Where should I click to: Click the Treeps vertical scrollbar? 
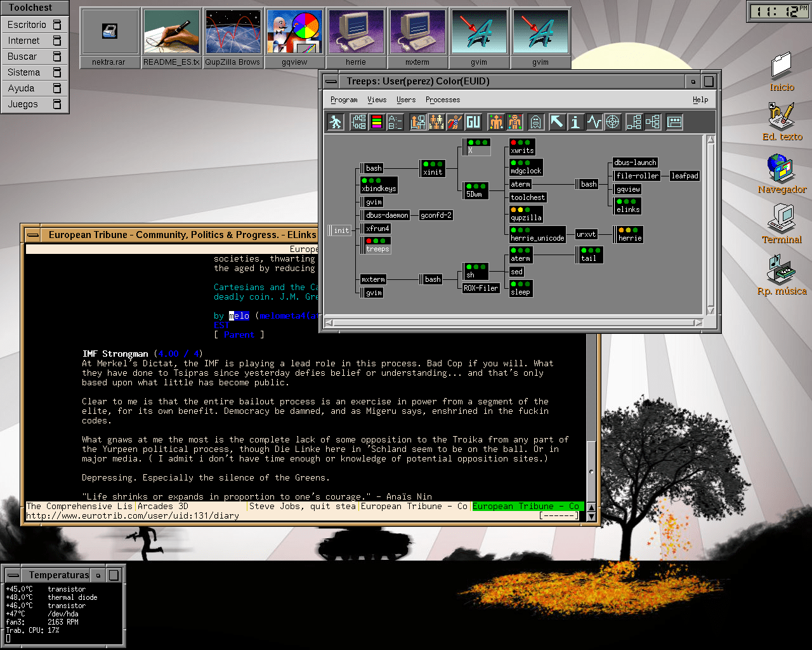(710, 225)
